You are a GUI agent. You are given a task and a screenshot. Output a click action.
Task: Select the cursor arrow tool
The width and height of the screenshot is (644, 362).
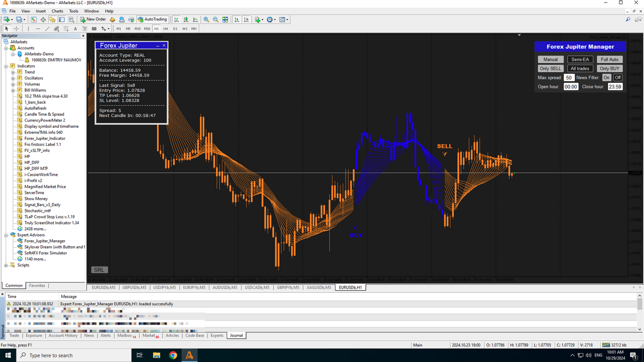pyautogui.click(x=6, y=29)
